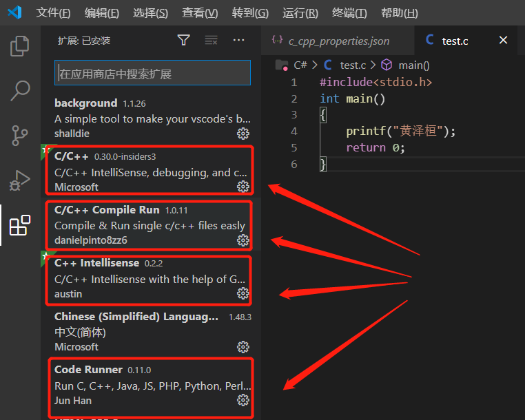Click C file icon in breadcrumb
The height and width of the screenshot is (420, 525).
(x=328, y=65)
